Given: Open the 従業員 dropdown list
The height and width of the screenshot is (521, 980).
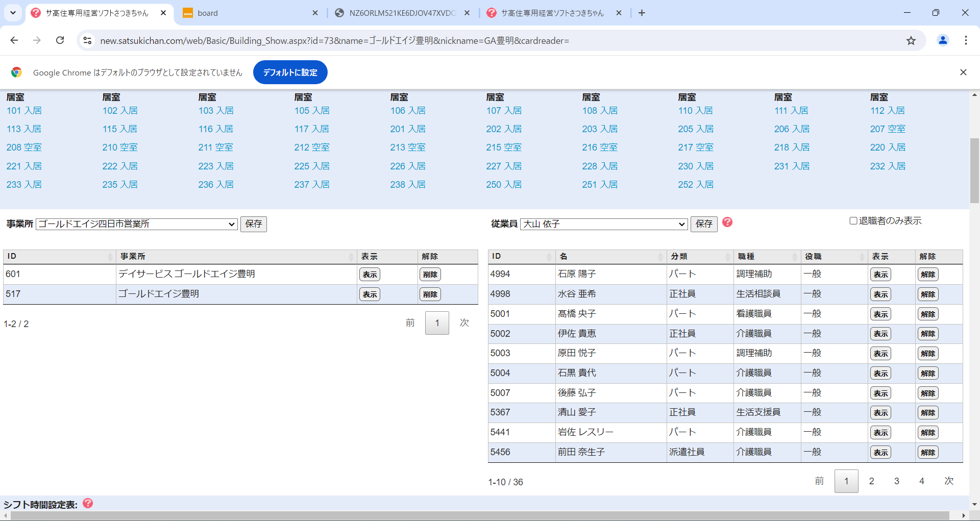Looking at the screenshot, I should tap(604, 224).
